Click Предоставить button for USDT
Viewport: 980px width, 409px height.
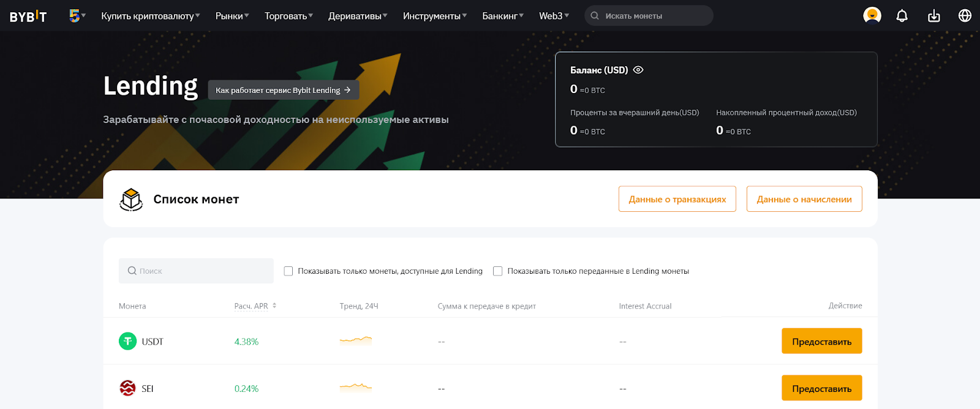pos(821,341)
